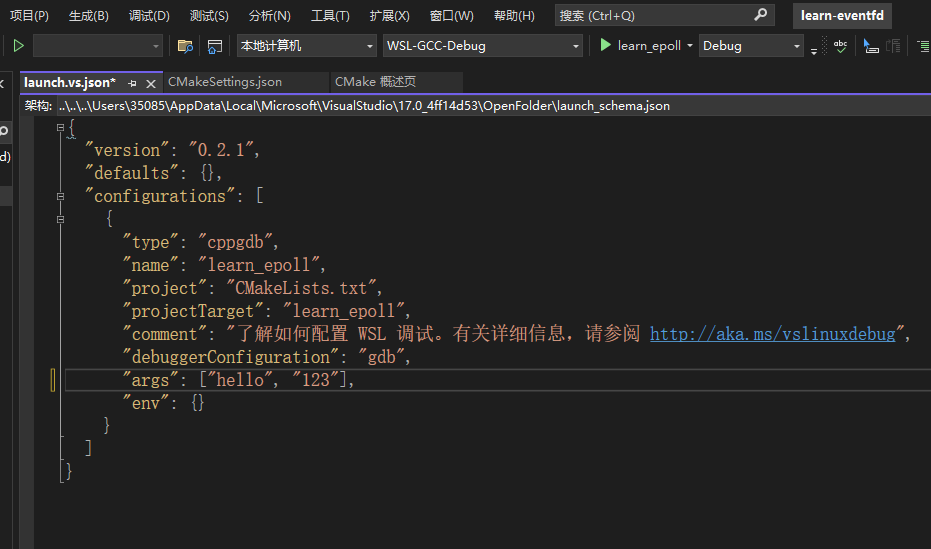Click the "version" key text
Viewport: 931px width, 549px height.
click(x=127, y=150)
